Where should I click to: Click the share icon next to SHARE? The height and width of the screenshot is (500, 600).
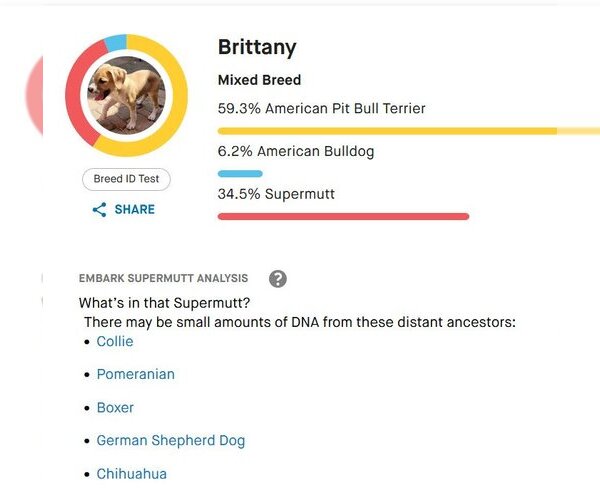pos(99,210)
